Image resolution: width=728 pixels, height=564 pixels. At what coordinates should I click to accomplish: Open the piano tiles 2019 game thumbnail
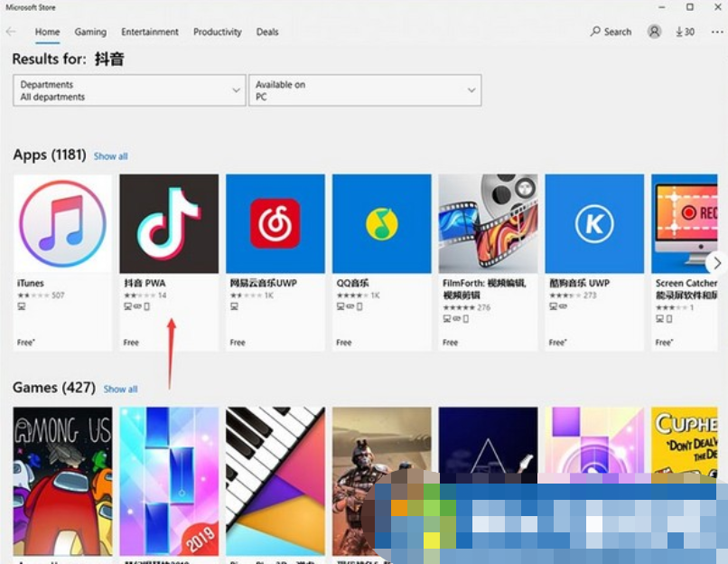[169, 481]
